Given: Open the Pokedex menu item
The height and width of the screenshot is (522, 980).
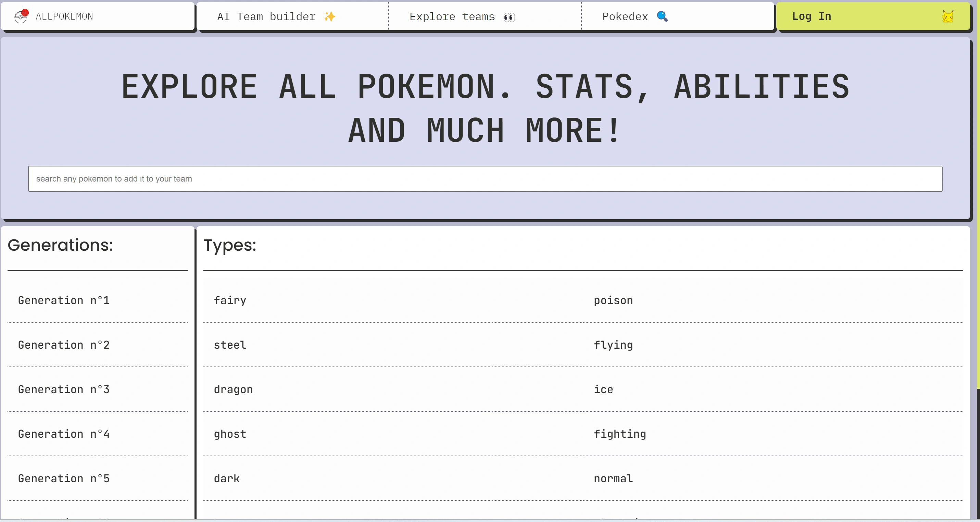Looking at the screenshot, I should 678,16.
